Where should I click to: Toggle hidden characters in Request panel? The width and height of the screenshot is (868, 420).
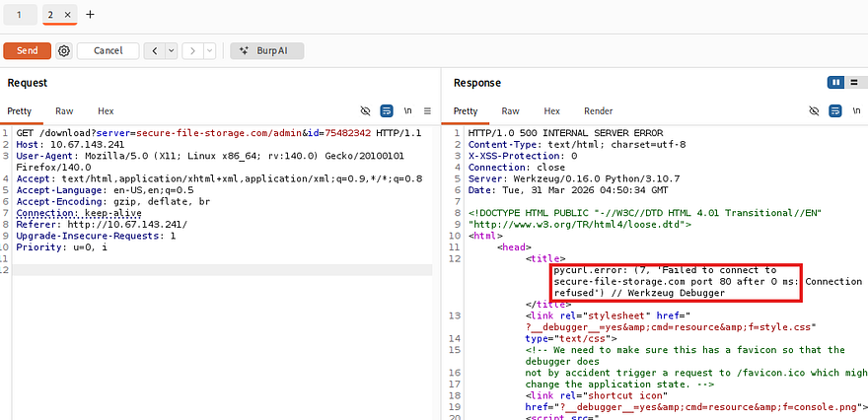click(x=366, y=111)
